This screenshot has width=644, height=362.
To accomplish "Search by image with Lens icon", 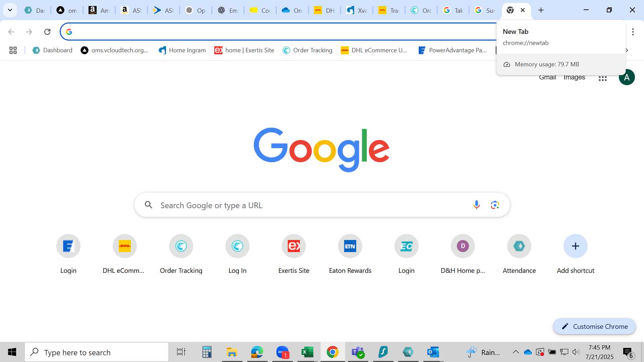I will (x=495, y=205).
